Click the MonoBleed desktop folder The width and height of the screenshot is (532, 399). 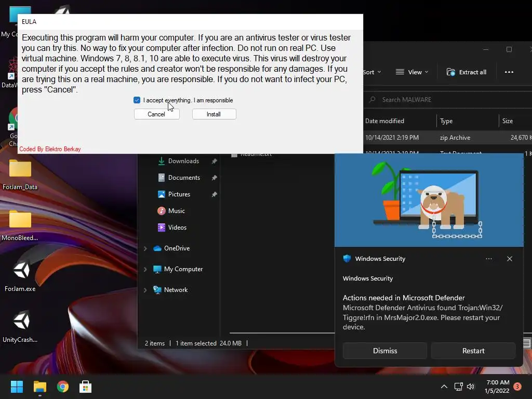point(20,225)
